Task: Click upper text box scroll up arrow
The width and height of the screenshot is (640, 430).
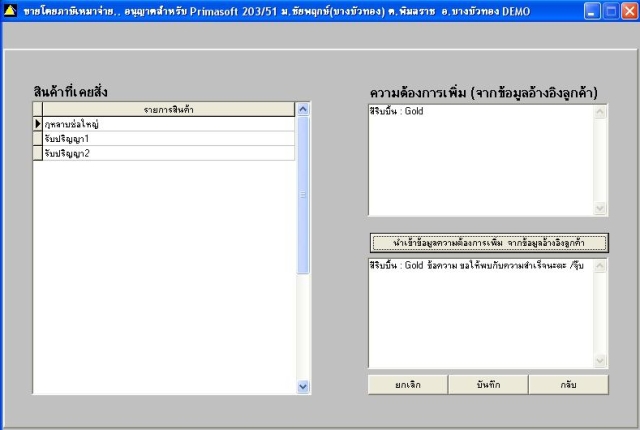Action: click(x=600, y=112)
